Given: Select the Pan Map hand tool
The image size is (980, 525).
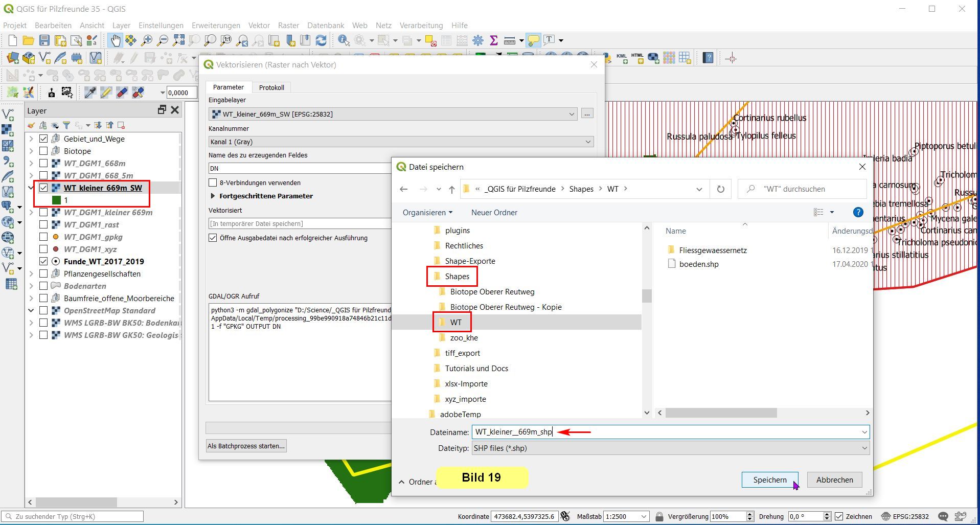Looking at the screenshot, I should click(115, 40).
